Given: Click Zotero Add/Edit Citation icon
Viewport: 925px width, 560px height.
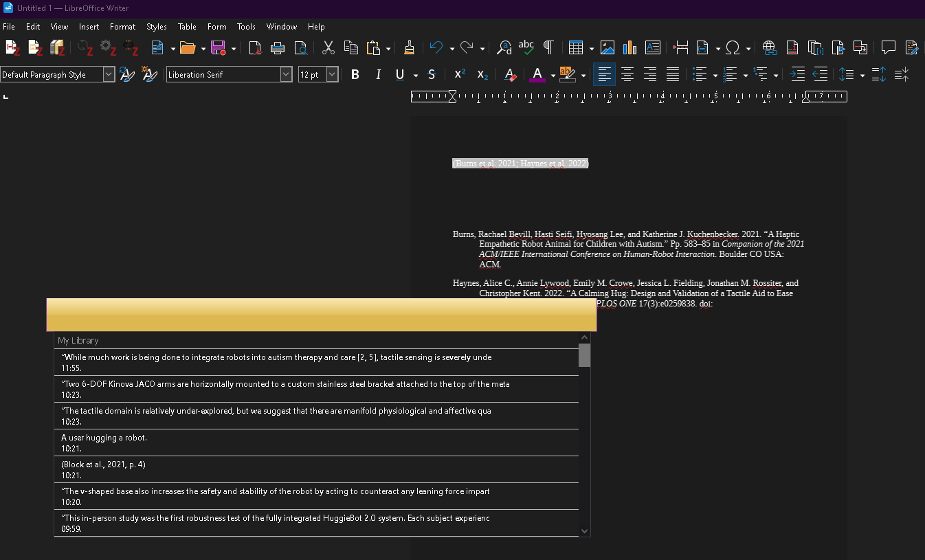Looking at the screenshot, I should (12, 47).
